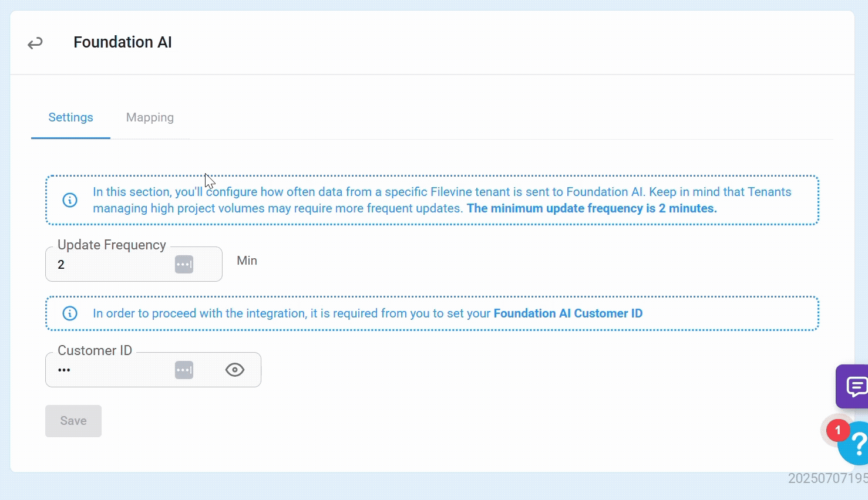The width and height of the screenshot is (868, 500).
Task: Click the grayed-out Save button
Action: click(x=73, y=421)
